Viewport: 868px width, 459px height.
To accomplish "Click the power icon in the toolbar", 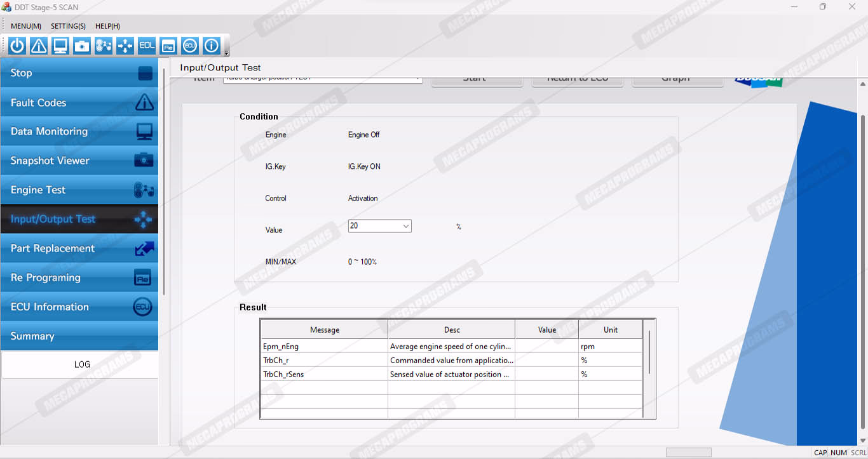I will click(17, 46).
